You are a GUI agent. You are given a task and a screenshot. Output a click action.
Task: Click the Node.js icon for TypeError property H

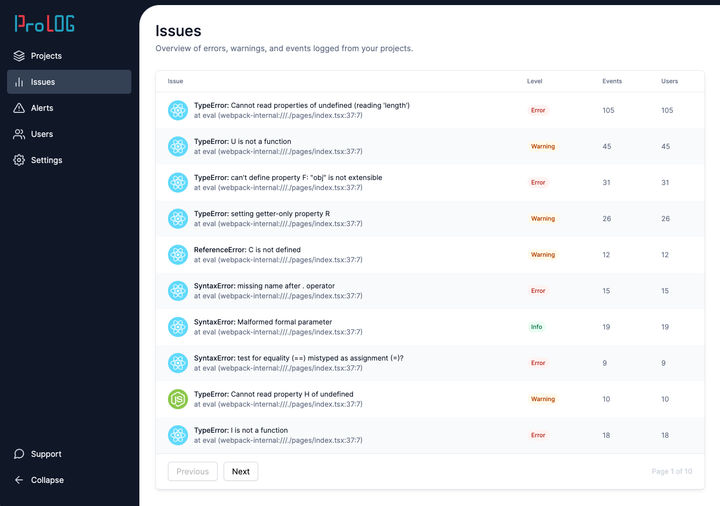pyautogui.click(x=178, y=399)
